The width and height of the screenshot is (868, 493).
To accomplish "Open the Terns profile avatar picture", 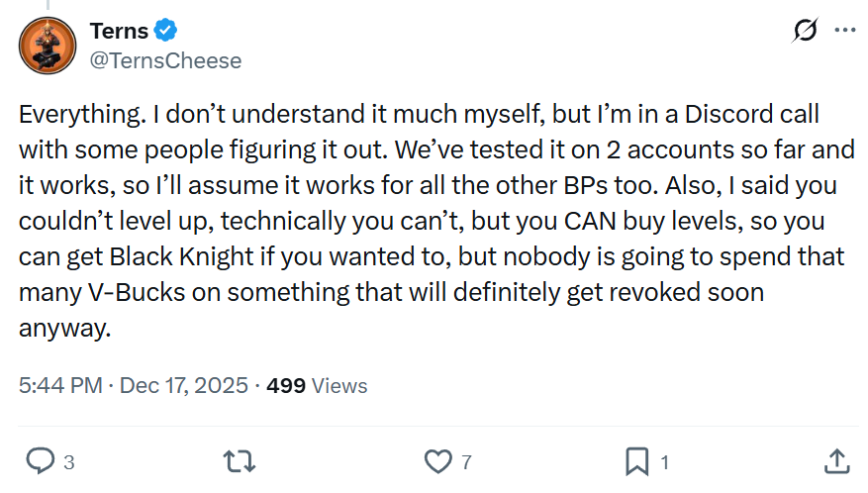I will (x=46, y=46).
